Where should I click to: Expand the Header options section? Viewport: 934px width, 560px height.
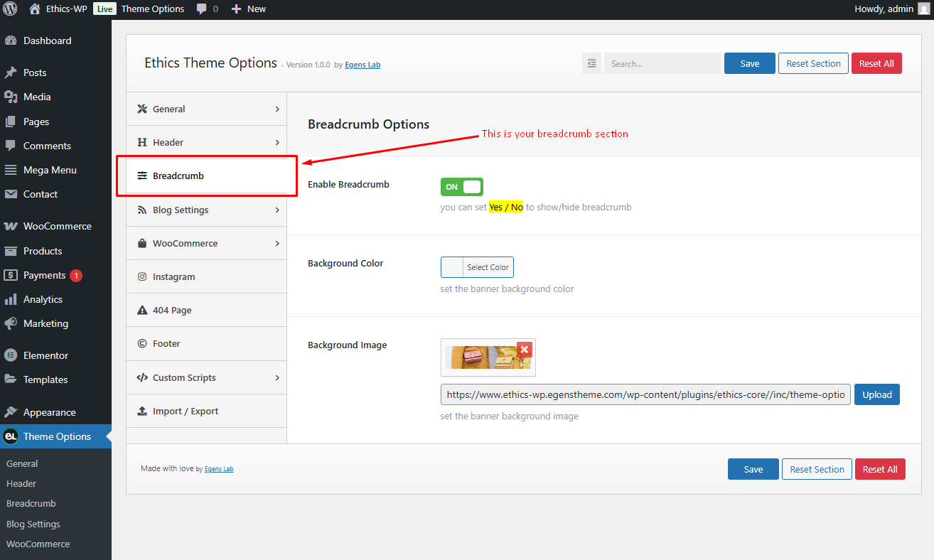(207, 142)
